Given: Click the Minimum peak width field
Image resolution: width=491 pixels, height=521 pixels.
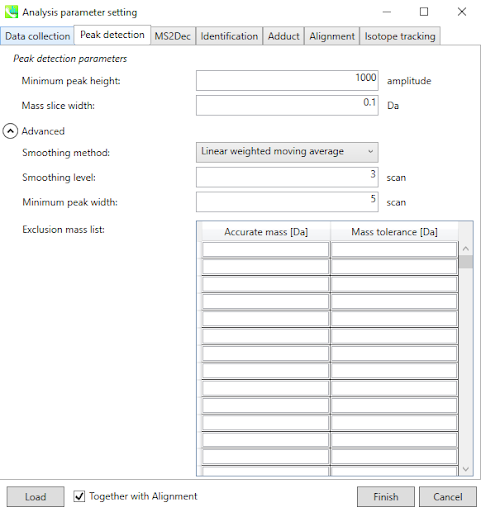Looking at the screenshot, I should [287, 202].
